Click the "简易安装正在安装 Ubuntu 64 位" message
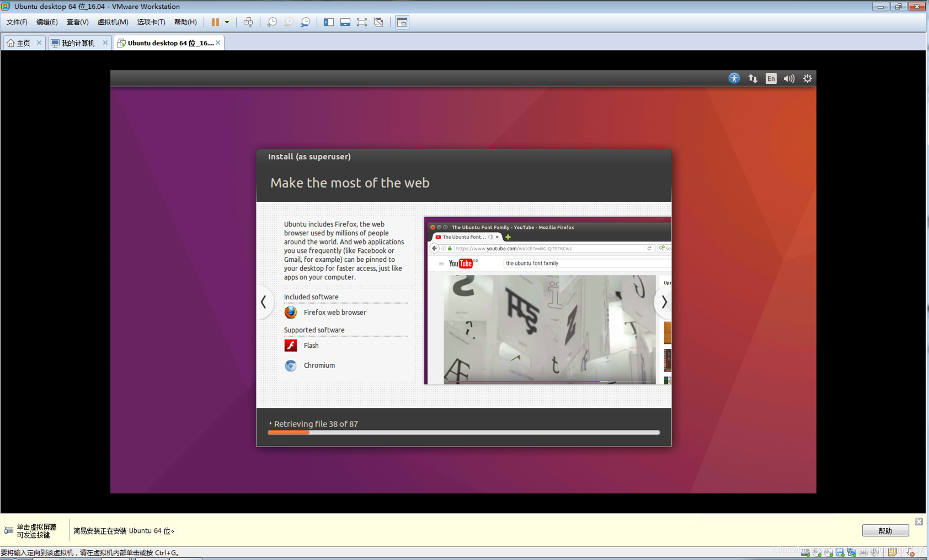Screen dimensions: 929x560 pos(124,531)
